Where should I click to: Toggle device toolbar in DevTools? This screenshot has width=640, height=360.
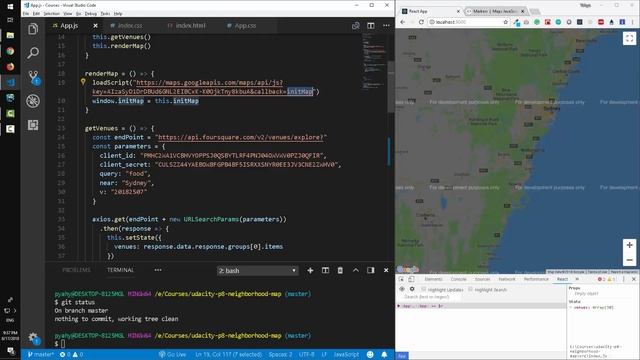click(411, 279)
